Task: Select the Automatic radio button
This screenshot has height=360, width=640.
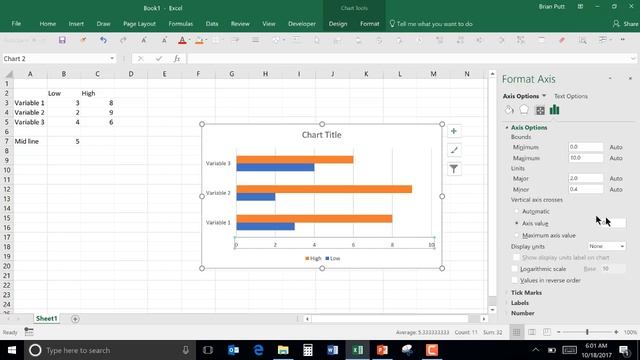Action: coord(516,211)
